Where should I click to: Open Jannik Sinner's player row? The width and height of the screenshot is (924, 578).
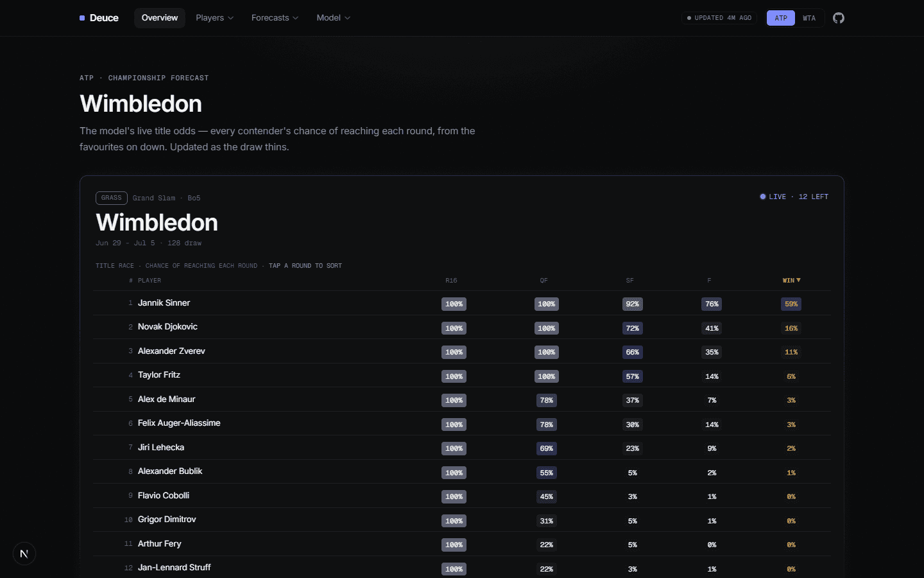pyautogui.click(x=462, y=303)
